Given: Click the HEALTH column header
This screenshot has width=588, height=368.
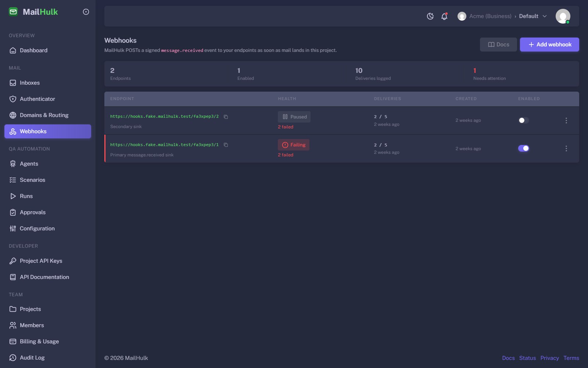Looking at the screenshot, I should (287, 99).
